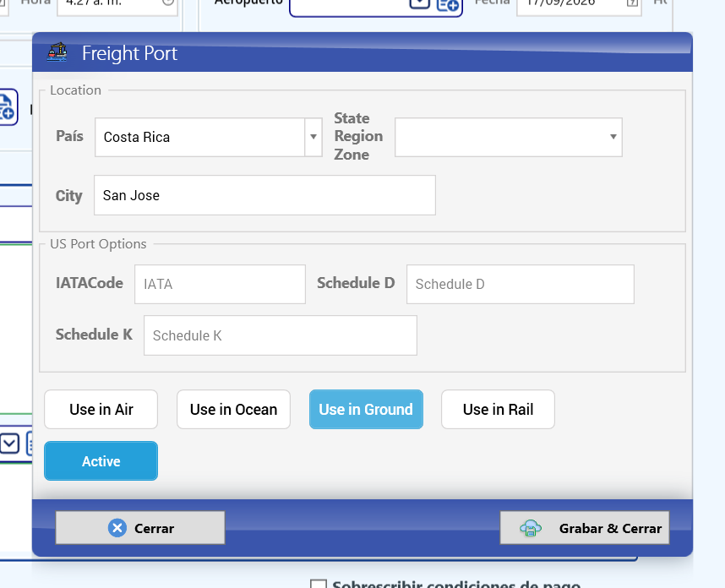Select the Schedule K input field
The image size is (725, 588).
[x=281, y=335]
